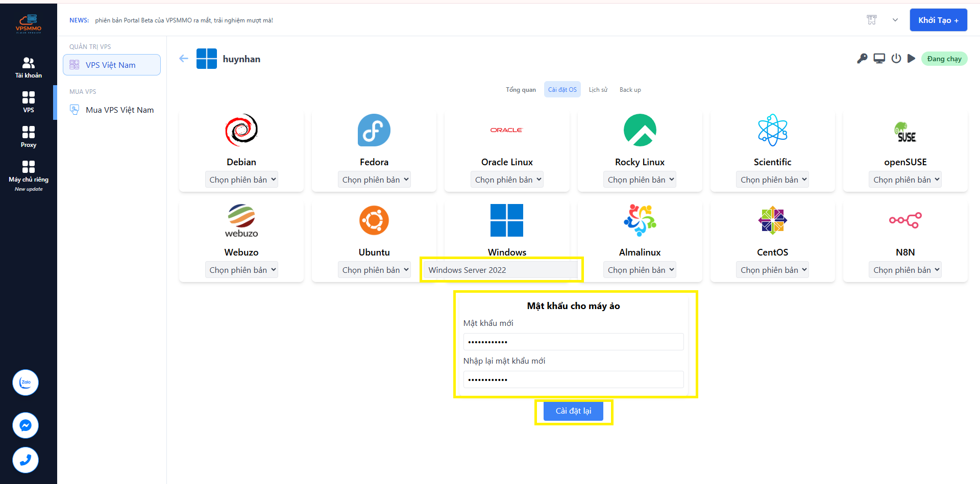Screen dimensions: 980x484
Task: Click the Cài đặt lại button
Action: pyautogui.click(x=573, y=411)
